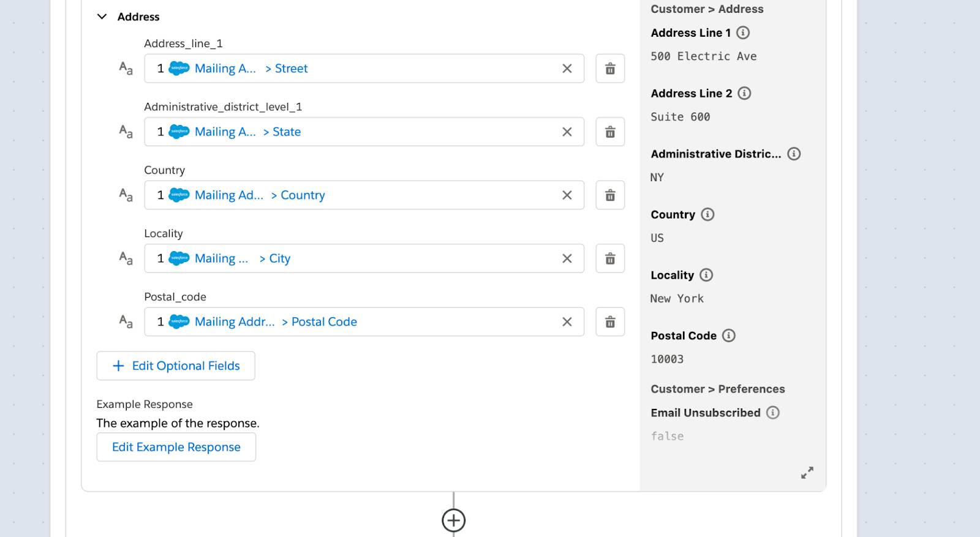Screen dimensions: 980x537
Task: Show info for Postal Code in side panel
Action: pos(729,336)
